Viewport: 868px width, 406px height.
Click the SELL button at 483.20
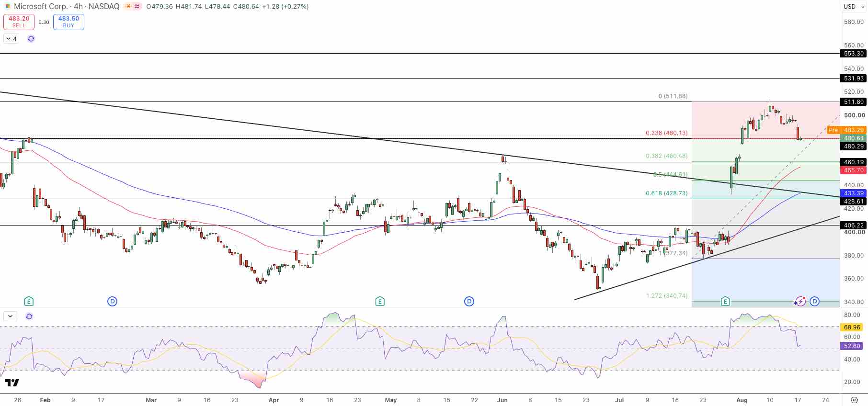tap(19, 22)
